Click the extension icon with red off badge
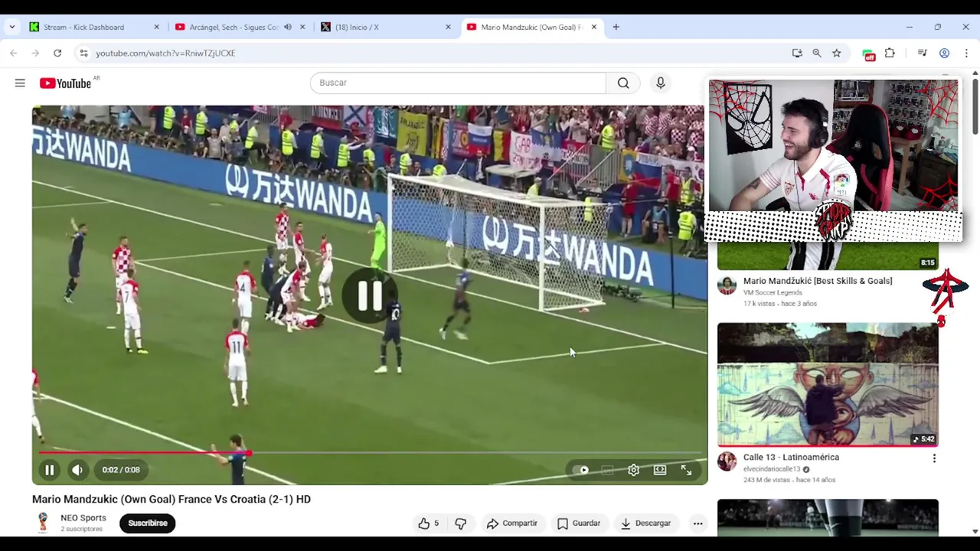The width and height of the screenshot is (980, 551). point(868,54)
